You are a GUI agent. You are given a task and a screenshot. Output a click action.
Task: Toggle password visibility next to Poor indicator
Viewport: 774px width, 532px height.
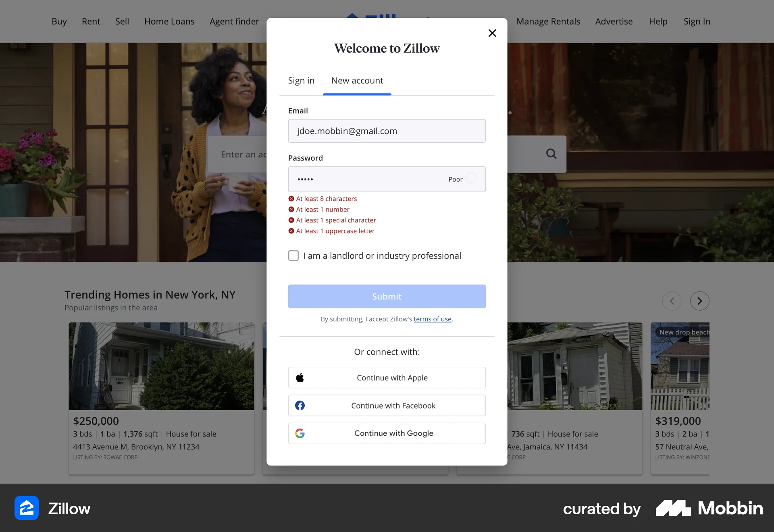471,179
